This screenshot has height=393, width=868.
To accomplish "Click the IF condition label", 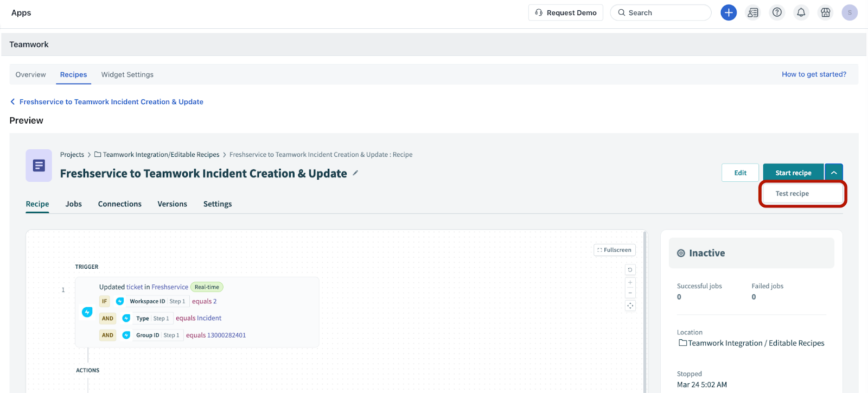I will pos(105,301).
